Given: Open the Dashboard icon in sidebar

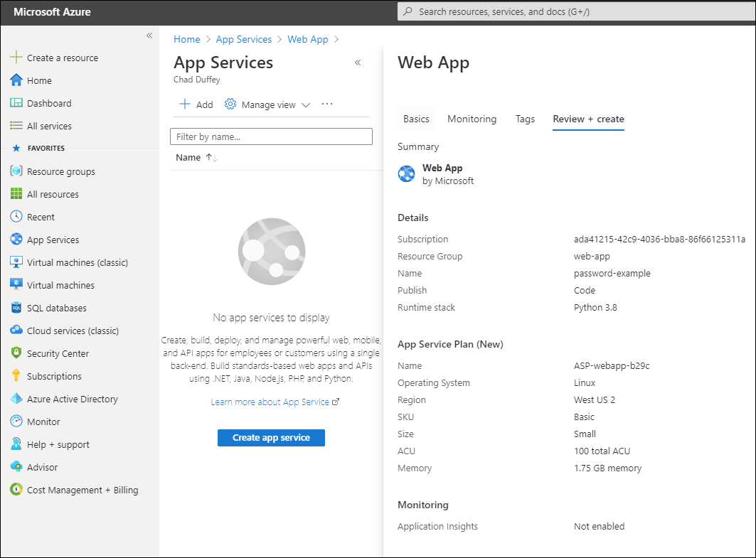Looking at the screenshot, I should (16, 102).
